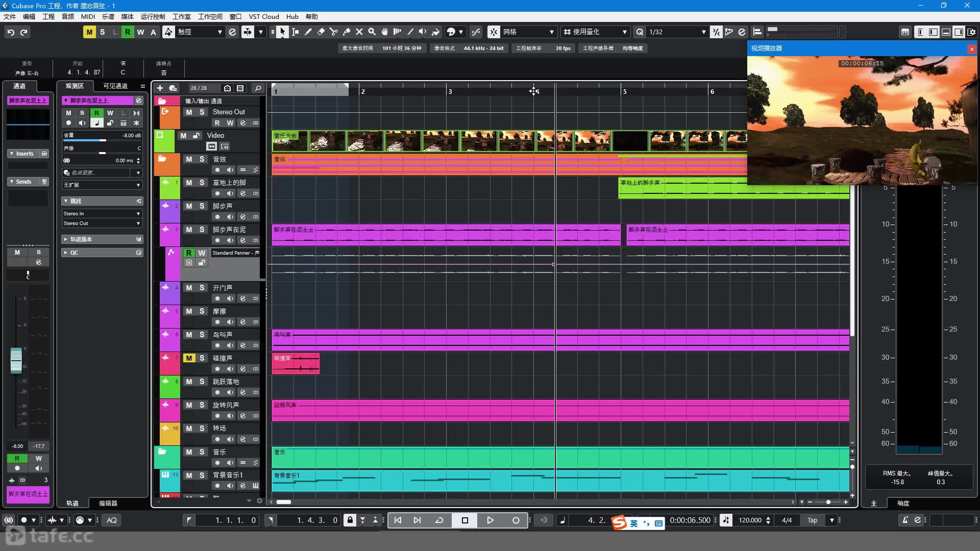Select the Mute X tool
The width and height of the screenshot is (980, 551).
pyautogui.click(x=359, y=32)
